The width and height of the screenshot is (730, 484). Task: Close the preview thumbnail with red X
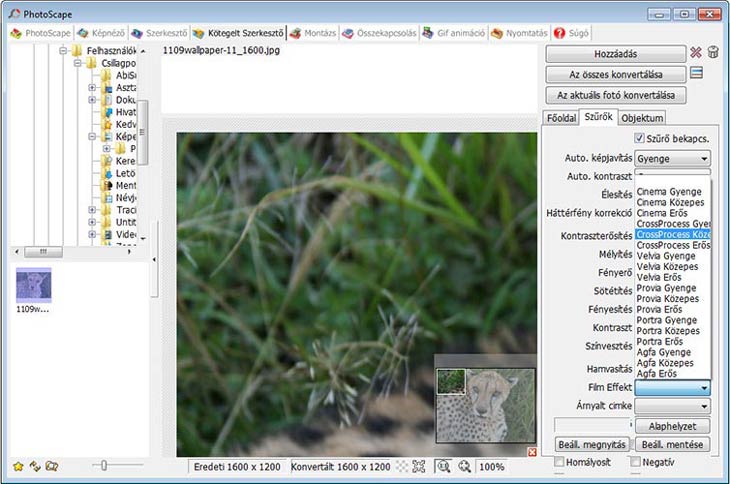point(532,453)
